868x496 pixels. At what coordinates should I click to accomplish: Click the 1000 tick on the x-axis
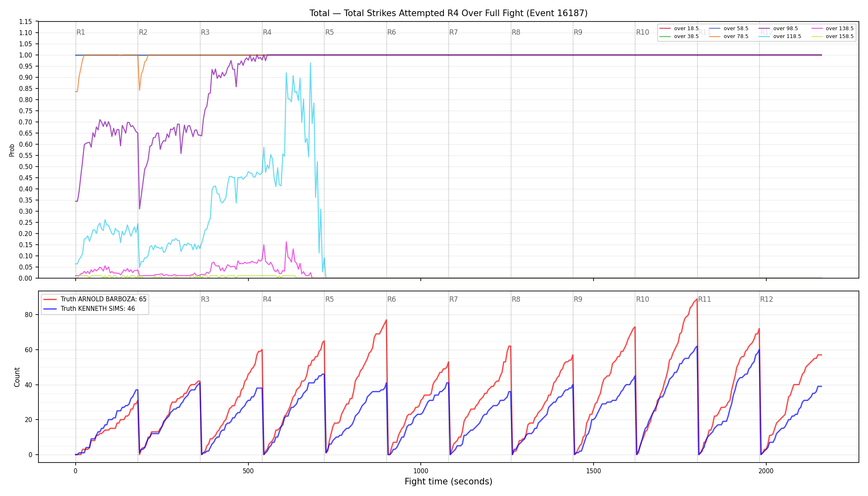point(421,470)
